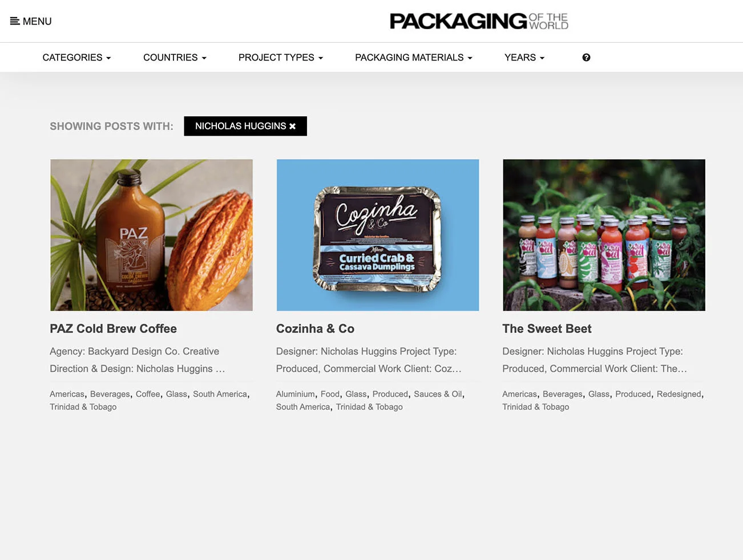Filter by the Redesigned tag
Image resolution: width=743 pixels, height=560 pixels.
pyautogui.click(x=679, y=394)
